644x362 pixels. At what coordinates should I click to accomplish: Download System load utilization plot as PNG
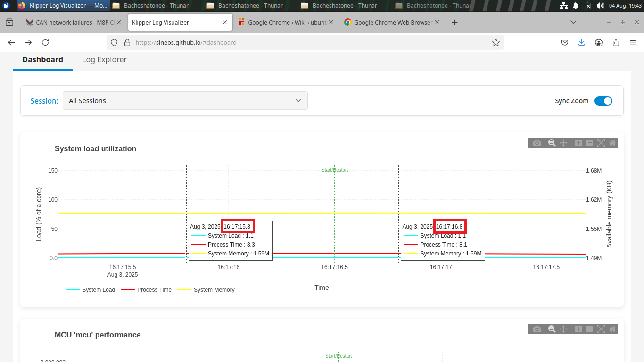tap(537, 143)
